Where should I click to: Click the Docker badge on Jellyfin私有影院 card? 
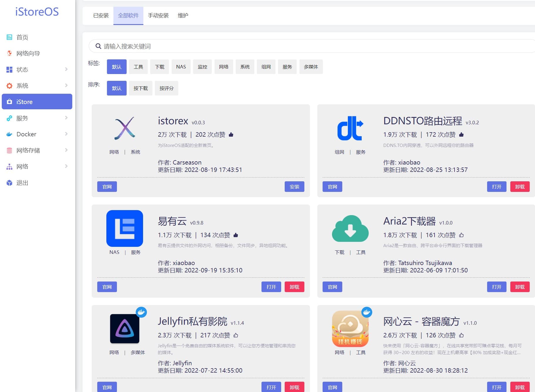coord(142,313)
